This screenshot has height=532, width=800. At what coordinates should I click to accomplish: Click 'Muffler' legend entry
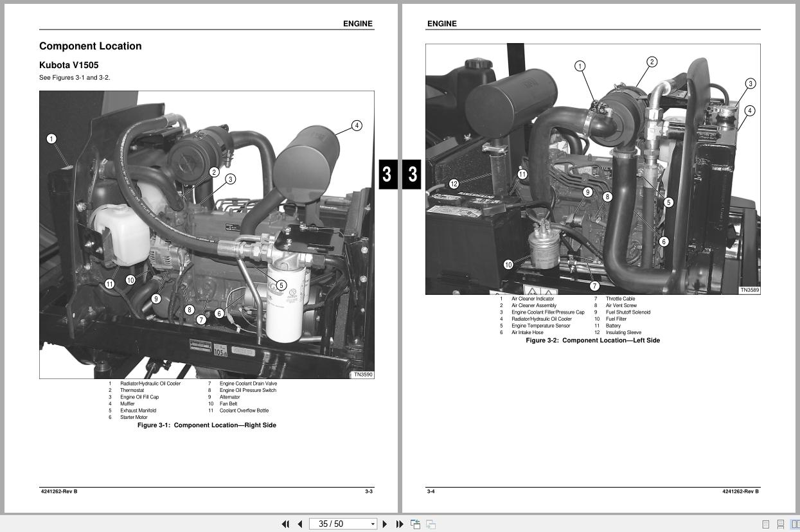pos(127,404)
